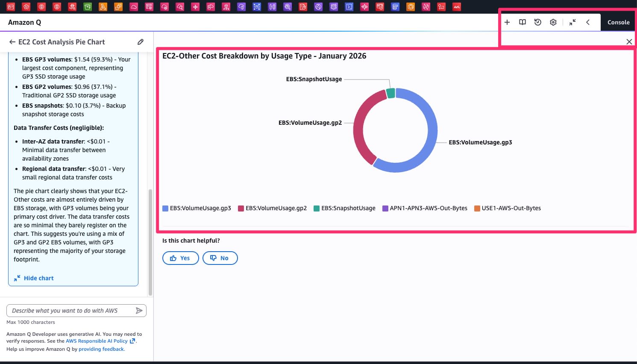Open Amazon Q settings gear
637x364 pixels.
pos(553,22)
